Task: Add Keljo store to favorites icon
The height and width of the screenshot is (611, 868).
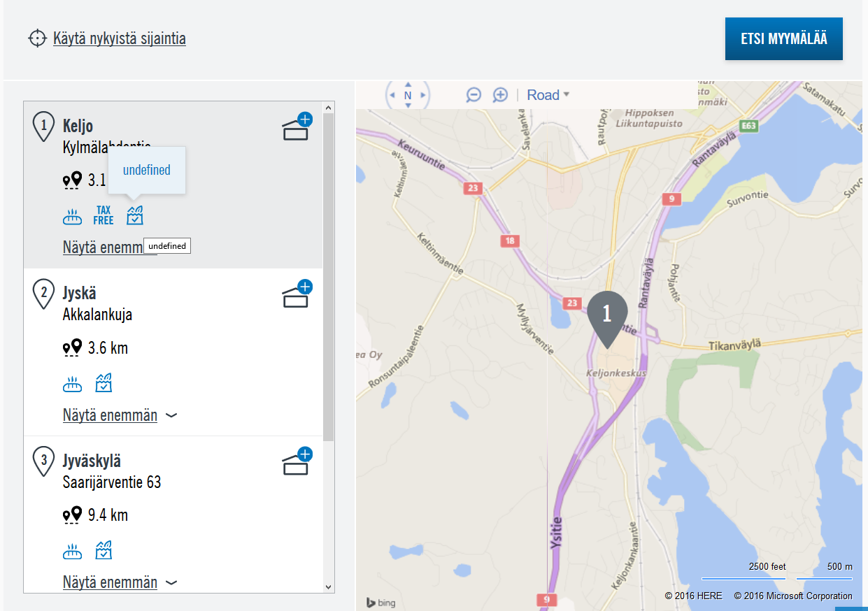Action: point(297,127)
